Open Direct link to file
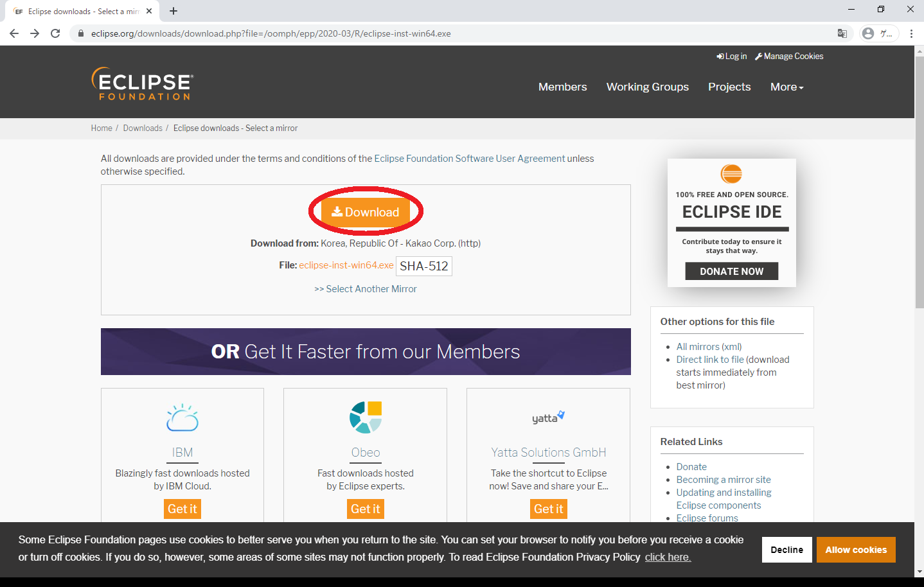Image resolution: width=924 pixels, height=587 pixels. click(710, 360)
